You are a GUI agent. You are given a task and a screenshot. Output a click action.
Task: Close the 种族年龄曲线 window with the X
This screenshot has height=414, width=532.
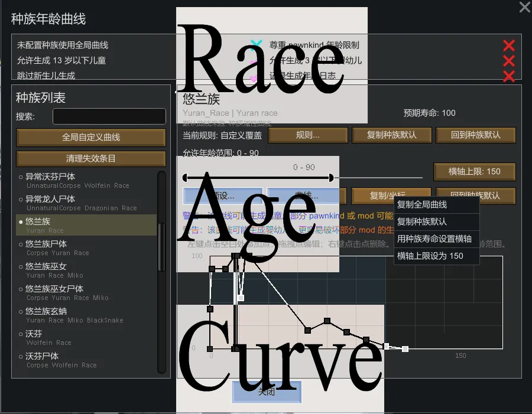pos(524,7)
